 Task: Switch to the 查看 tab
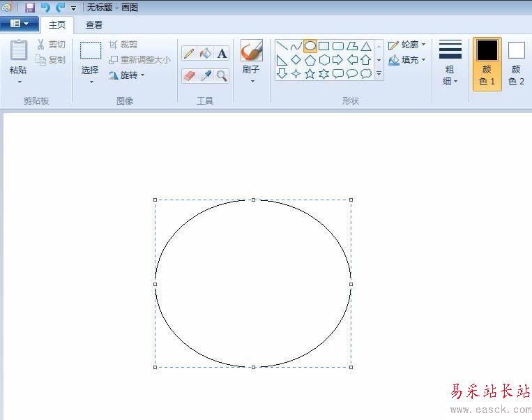tap(94, 25)
